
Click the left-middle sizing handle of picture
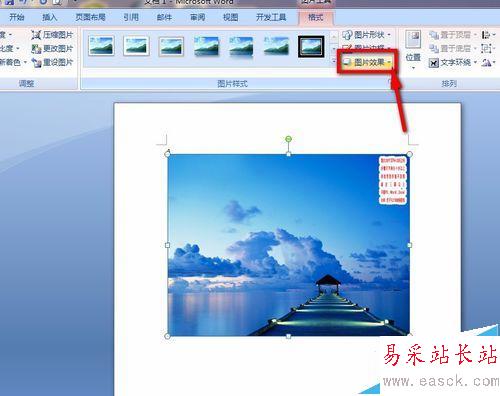click(167, 245)
